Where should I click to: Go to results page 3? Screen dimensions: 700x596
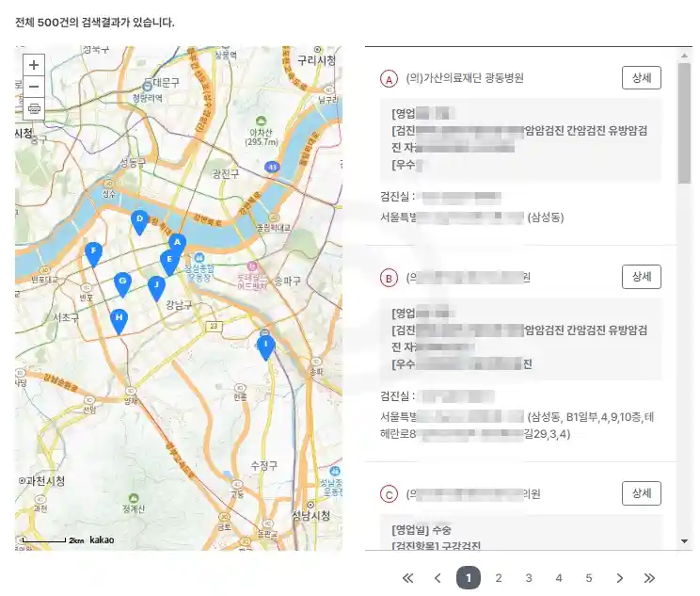pos(529,578)
